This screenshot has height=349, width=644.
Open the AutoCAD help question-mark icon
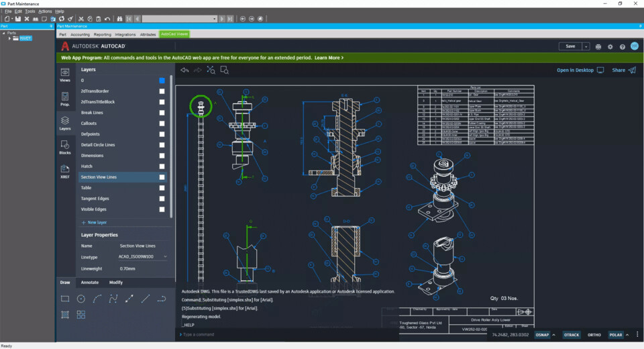[623, 47]
